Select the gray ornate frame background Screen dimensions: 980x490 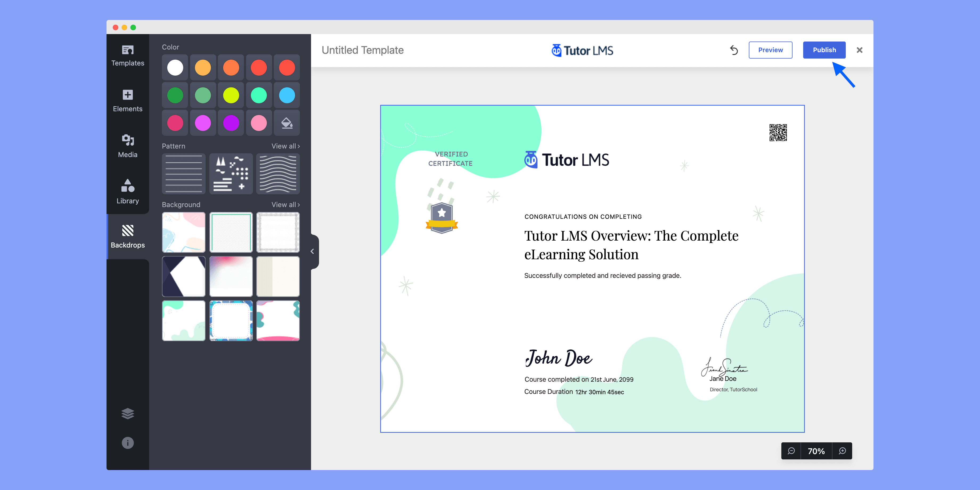(x=278, y=232)
